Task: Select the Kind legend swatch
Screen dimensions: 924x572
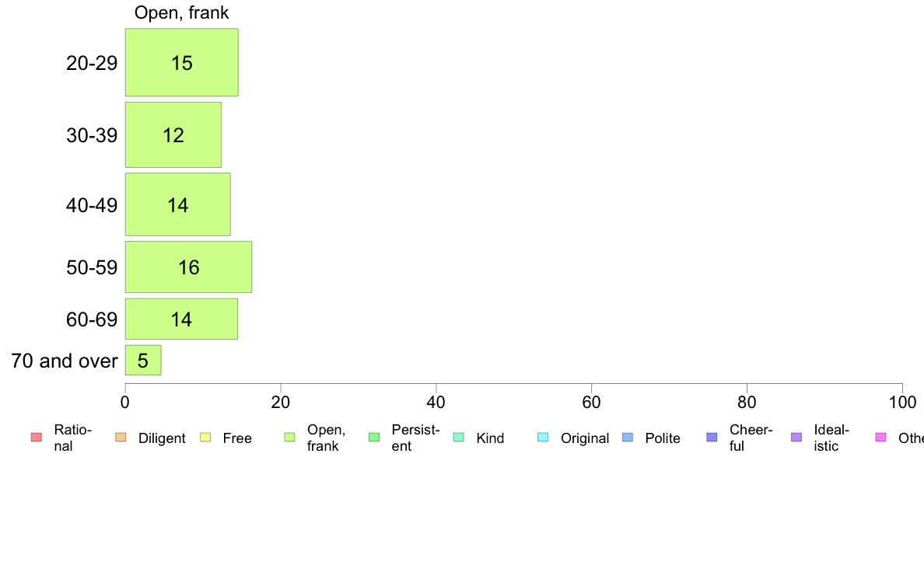Action: pos(458,437)
